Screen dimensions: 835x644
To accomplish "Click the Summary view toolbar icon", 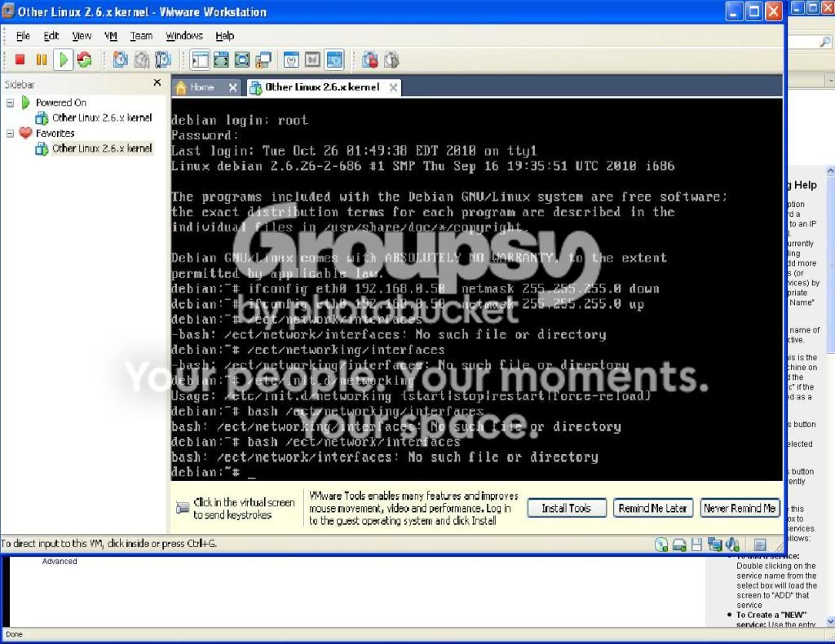I will pos(291,60).
